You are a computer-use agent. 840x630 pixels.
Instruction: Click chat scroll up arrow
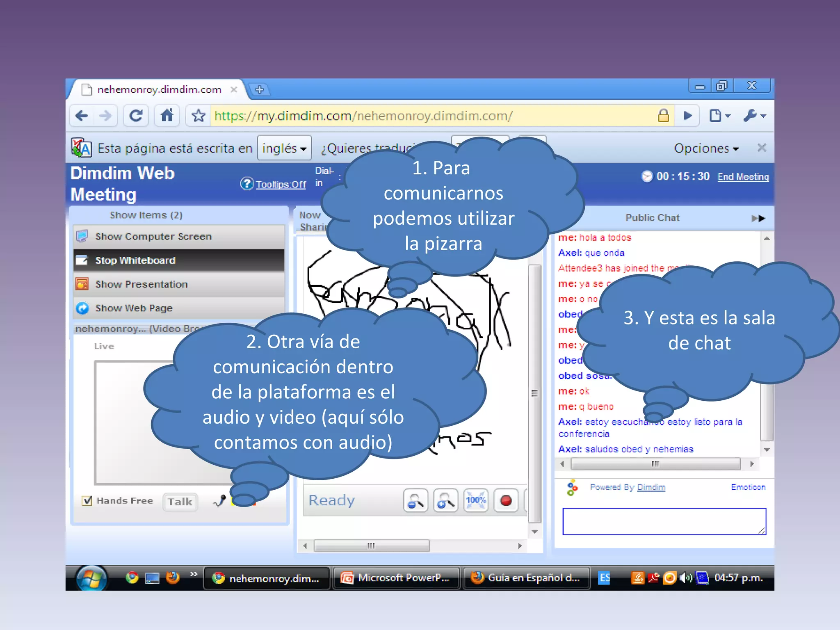point(767,238)
